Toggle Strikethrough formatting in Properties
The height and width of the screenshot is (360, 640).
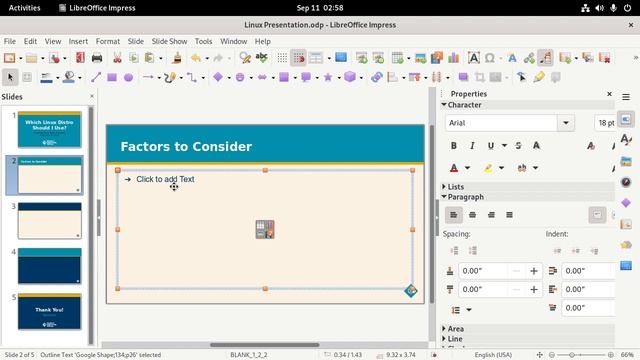click(x=518, y=146)
